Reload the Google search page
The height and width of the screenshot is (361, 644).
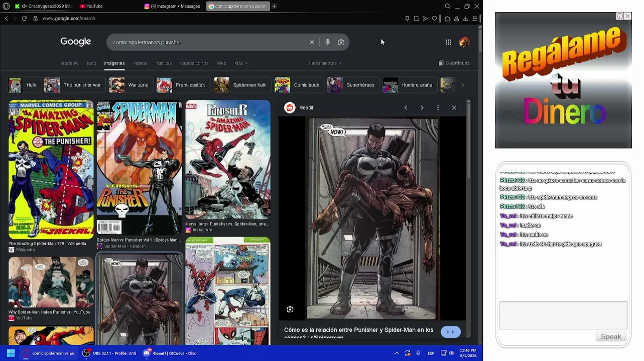point(24,19)
